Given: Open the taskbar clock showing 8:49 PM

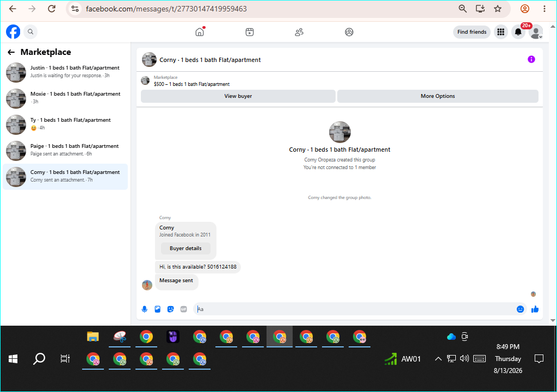Looking at the screenshot, I should [508, 359].
